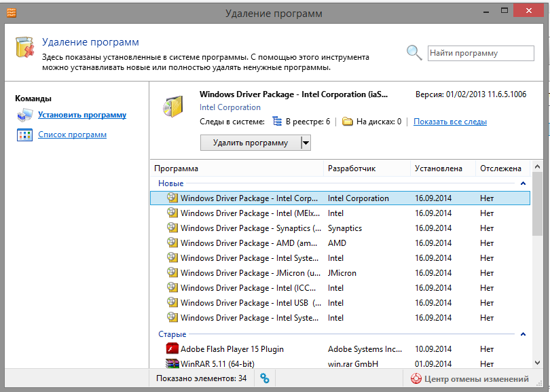Image resolution: width=550 pixels, height=392 pixels.
Task: Sort by Программа column header
Action: (237, 168)
